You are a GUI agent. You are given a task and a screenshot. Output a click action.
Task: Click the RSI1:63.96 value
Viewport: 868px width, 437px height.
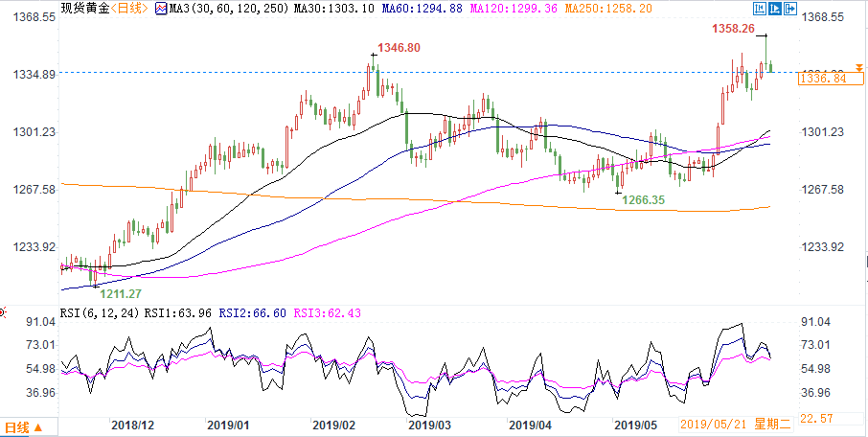[177, 313]
